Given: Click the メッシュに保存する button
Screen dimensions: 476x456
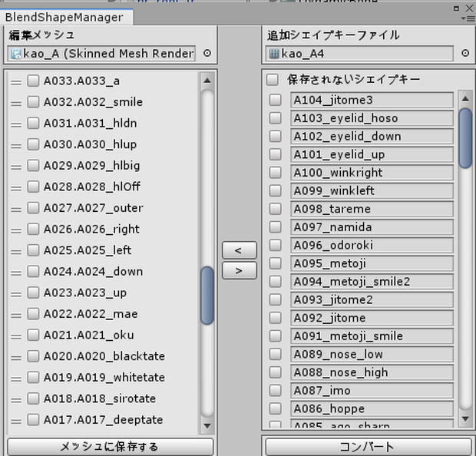Looking at the screenshot, I should click(x=111, y=447).
